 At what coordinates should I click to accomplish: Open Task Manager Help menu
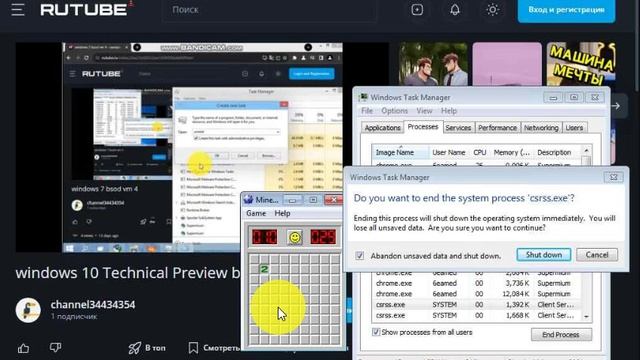tap(449, 111)
